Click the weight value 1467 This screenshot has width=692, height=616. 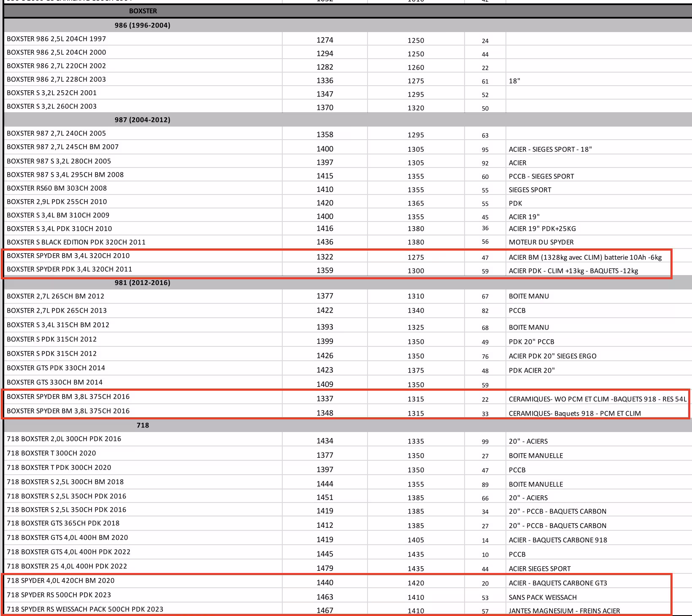[325, 611]
